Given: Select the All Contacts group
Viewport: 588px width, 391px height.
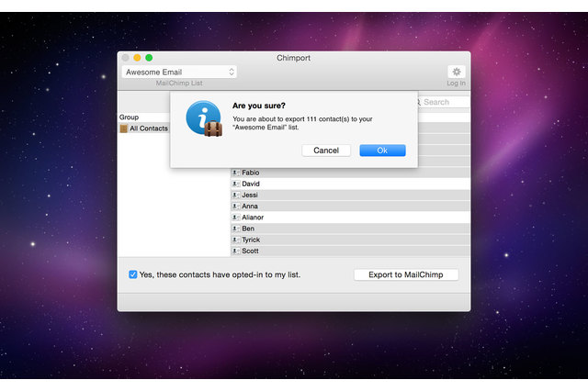Looking at the screenshot, I should [x=144, y=128].
